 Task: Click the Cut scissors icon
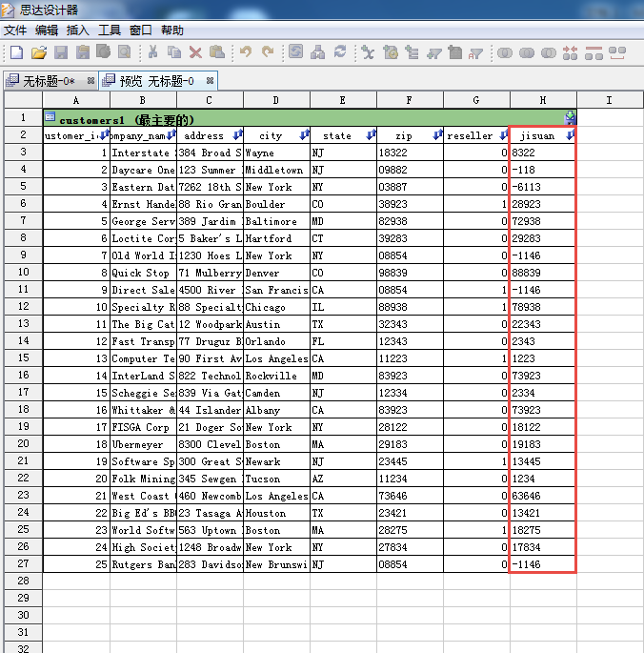(152, 52)
